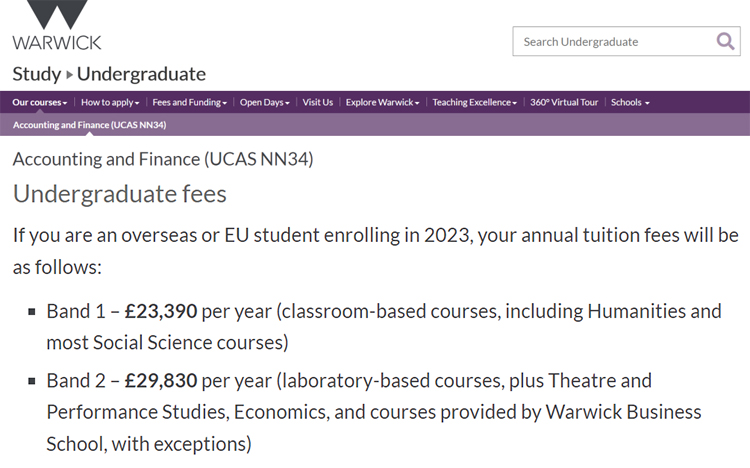Expand the Schools dropdown menu
The width and height of the screenshot is (750, 468).
(630, 102)
